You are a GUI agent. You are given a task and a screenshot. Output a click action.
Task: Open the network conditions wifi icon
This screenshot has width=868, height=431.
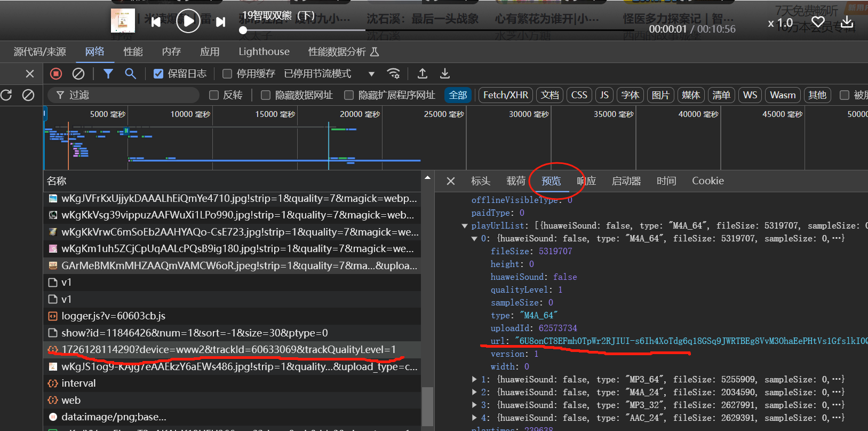click(x=393, y=74)
